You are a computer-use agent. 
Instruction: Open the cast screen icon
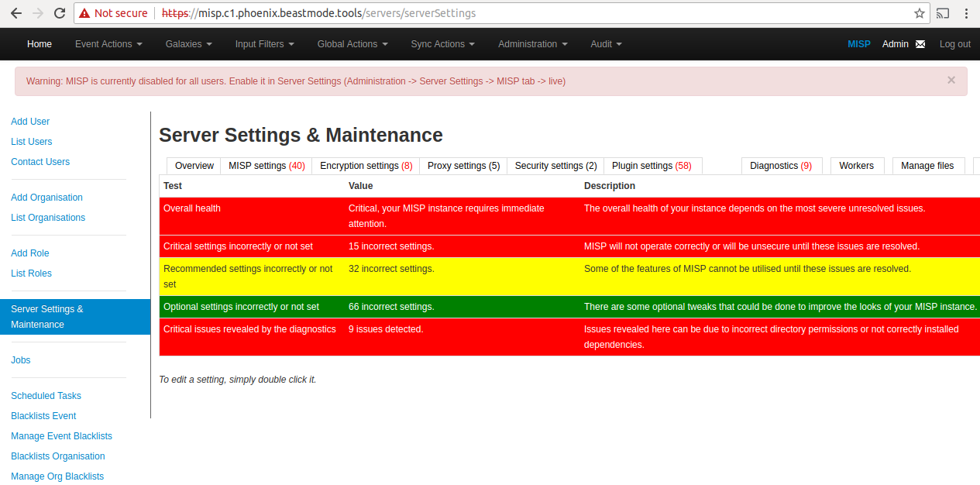click(943, 13)
